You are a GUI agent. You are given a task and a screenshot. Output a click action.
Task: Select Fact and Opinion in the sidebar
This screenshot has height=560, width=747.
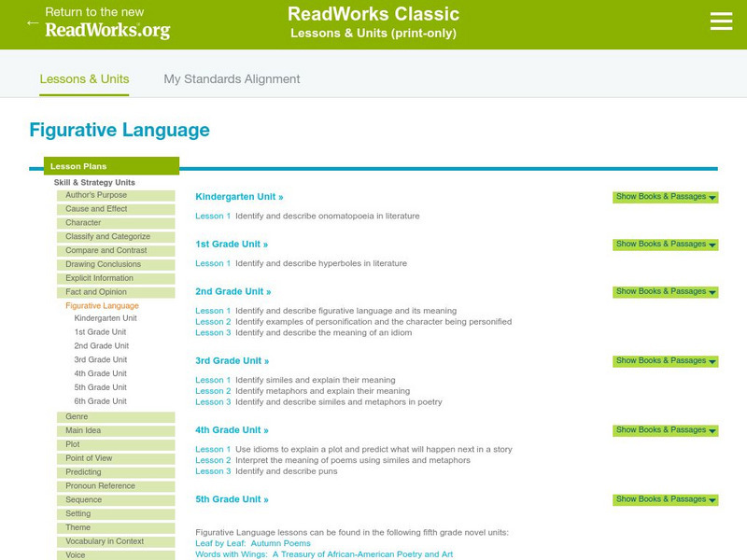(x=116, y=292)
